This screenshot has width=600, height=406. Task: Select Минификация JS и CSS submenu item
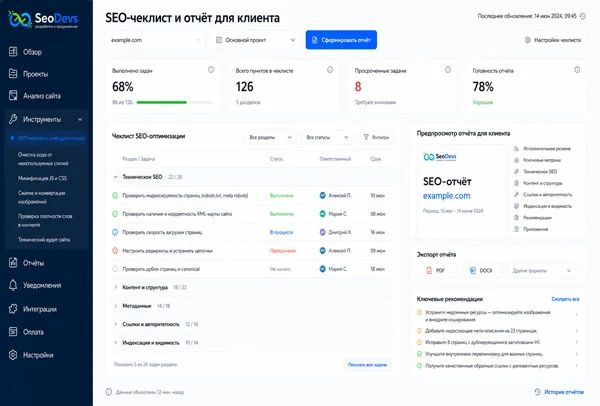[x=42, y=178]
